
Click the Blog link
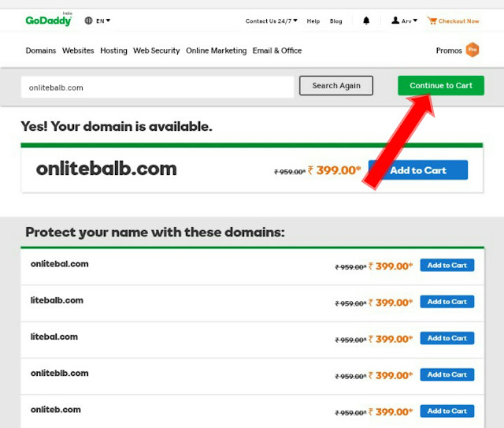click(336, 21)
